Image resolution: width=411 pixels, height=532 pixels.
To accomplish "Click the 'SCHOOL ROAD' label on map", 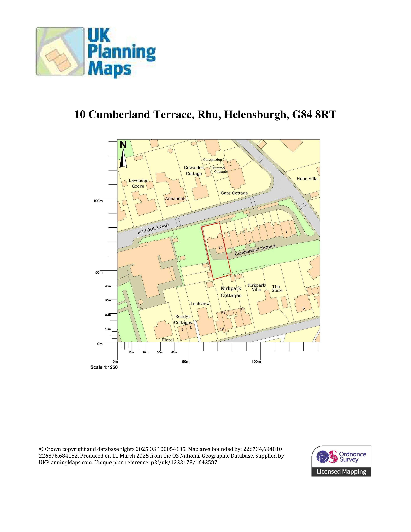I will click(x=153, y=229).
